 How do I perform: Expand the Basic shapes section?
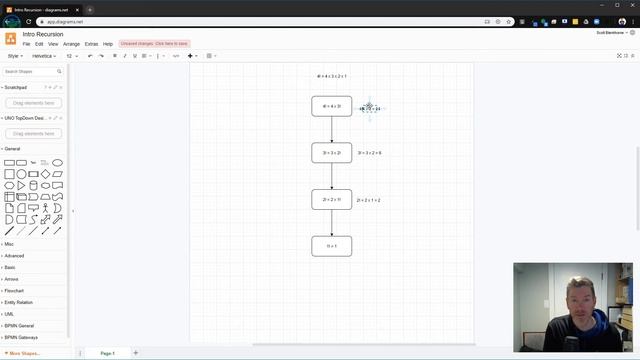click(9, 267)
